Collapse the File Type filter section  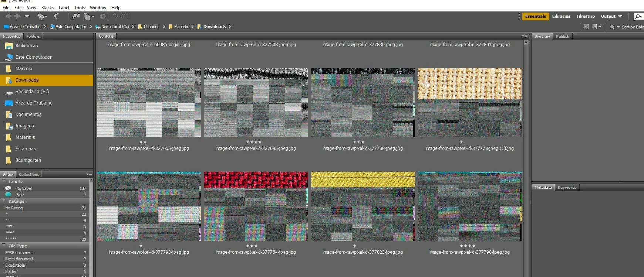[4, 246]
